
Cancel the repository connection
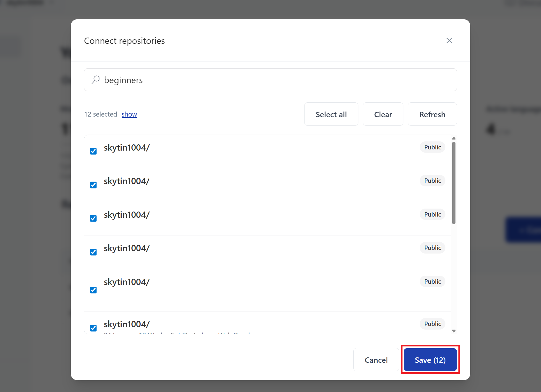point(376,360)
